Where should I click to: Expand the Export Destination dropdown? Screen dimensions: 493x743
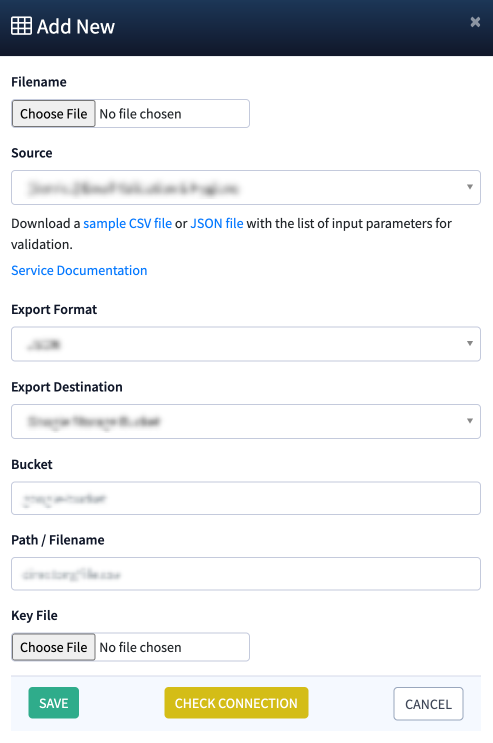click(x=246, y=421)
